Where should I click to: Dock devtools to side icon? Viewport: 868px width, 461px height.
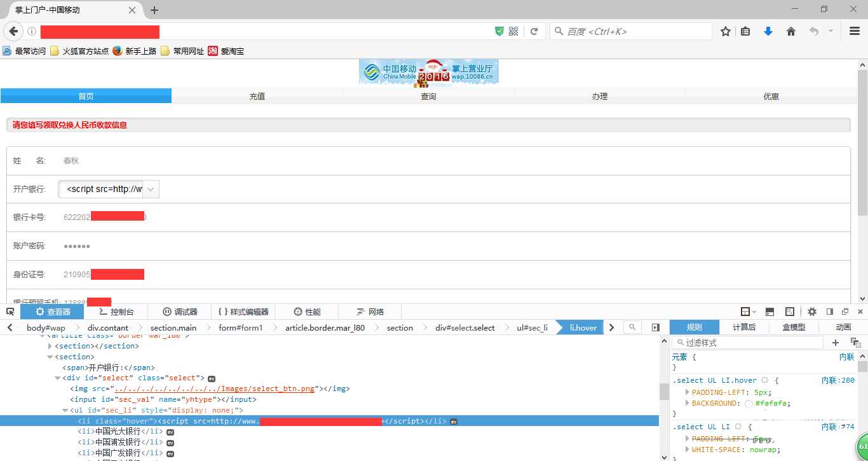click(x=829, y=312)
